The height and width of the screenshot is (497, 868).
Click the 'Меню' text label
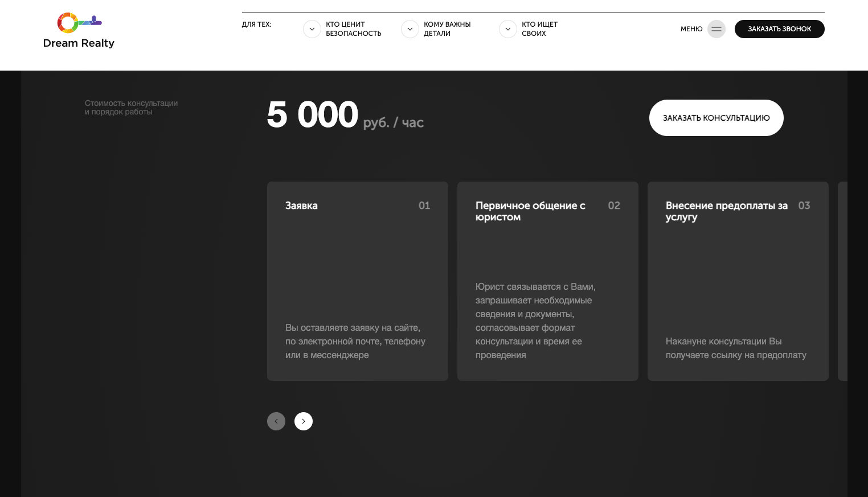(691, 29)
